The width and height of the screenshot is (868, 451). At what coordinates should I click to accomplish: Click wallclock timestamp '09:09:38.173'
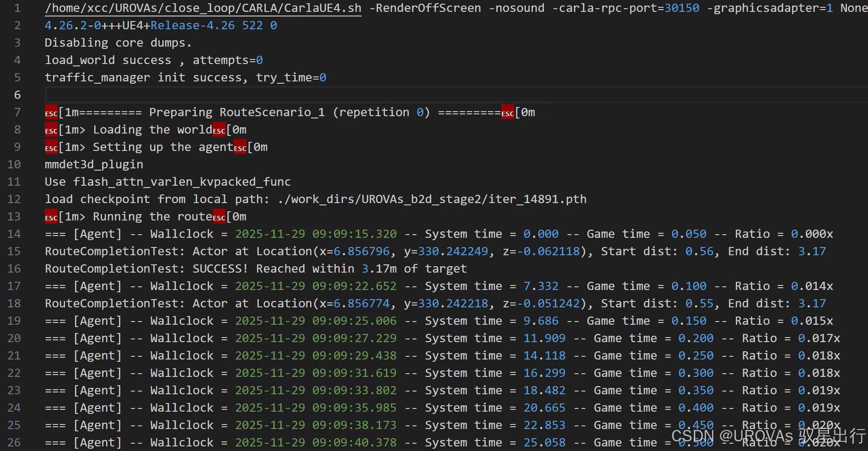click(x=354, y=425)
